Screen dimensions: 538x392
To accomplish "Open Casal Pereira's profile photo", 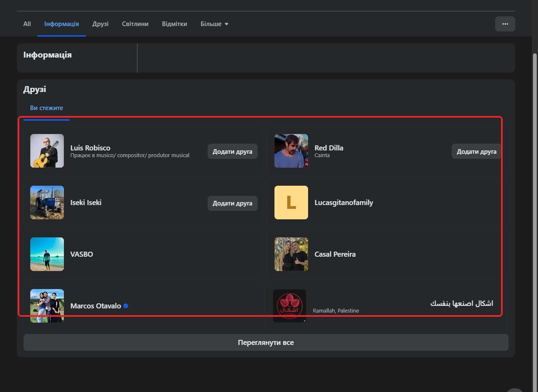I will point(291,254).
